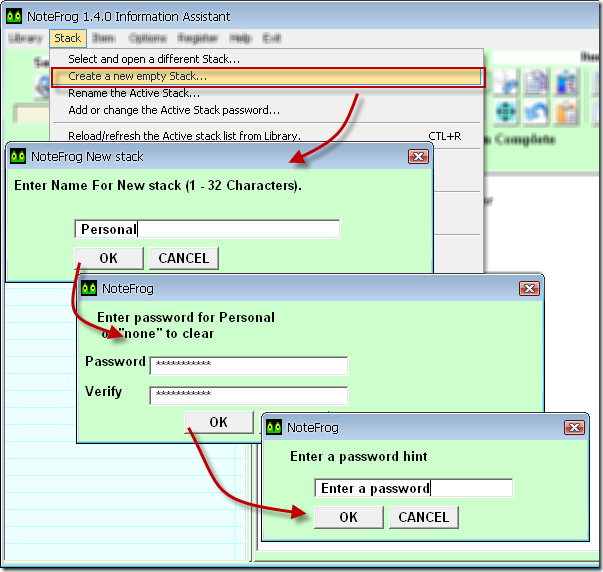Image resolution: width=603 pixels, height=572 pixels.
Task: Open the Options menu in menu bar
Action: click(x=148, y=38)
